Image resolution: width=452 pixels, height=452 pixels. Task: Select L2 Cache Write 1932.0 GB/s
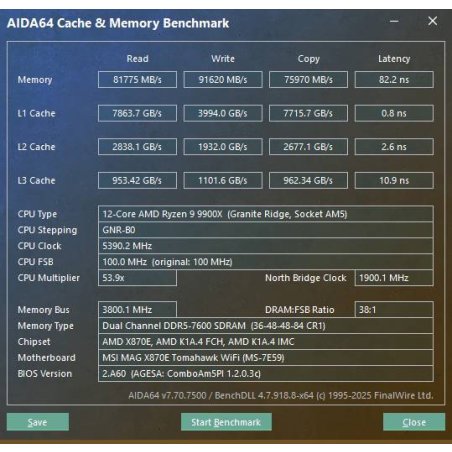point(223,147)
